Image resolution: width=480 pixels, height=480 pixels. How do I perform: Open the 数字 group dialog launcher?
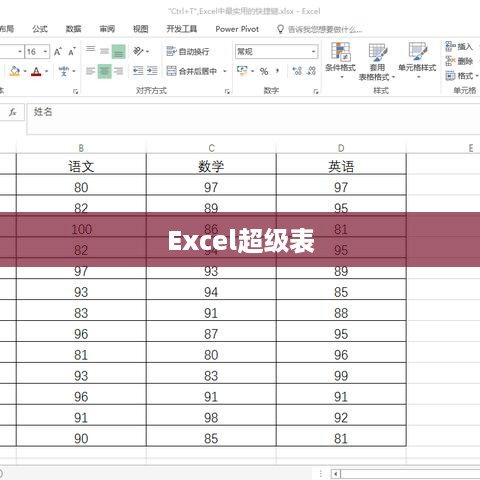click(316, 91)
